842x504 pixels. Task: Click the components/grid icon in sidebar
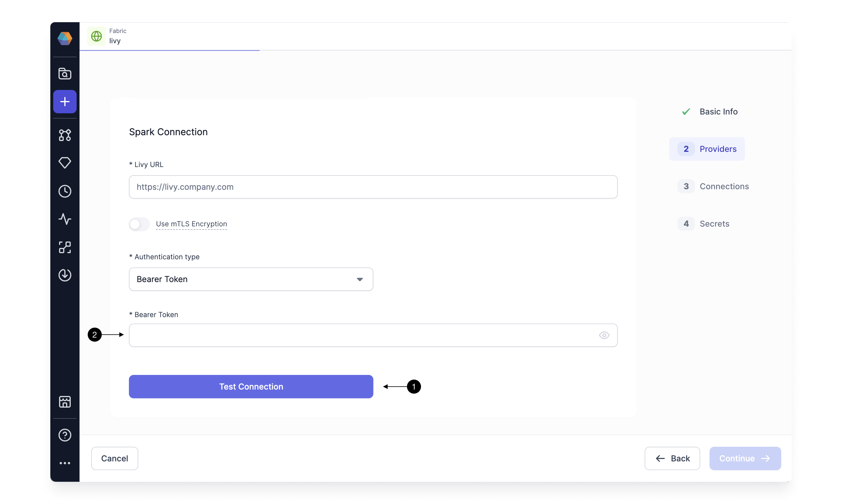point(65,247)
